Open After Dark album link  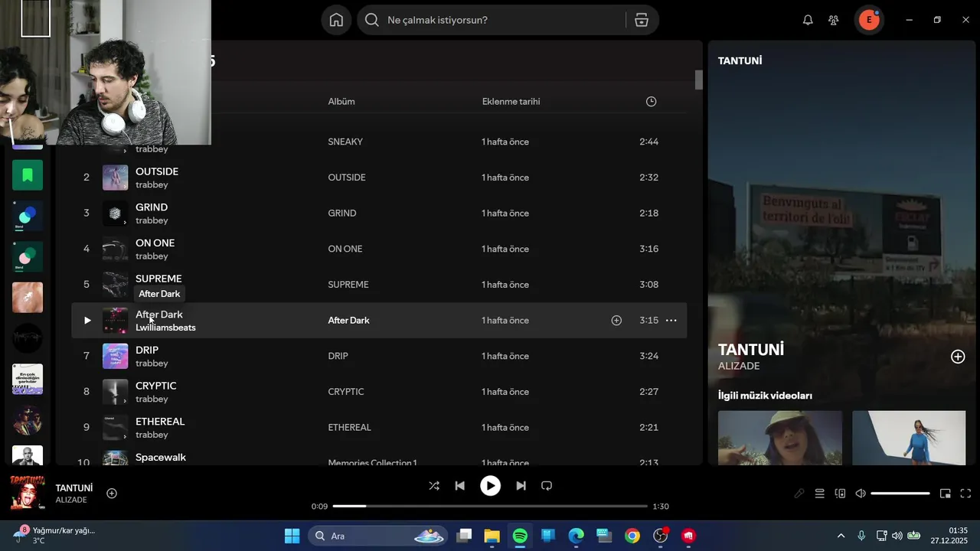pos(348,321)
